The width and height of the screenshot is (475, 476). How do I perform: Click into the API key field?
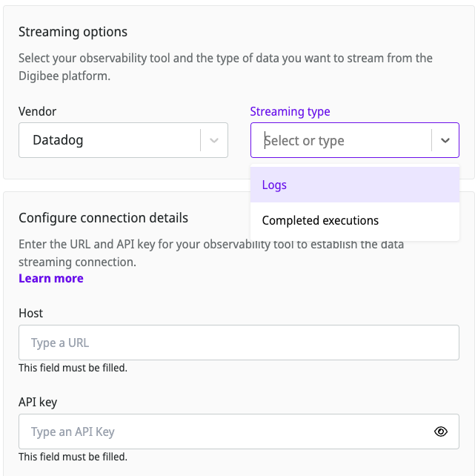pos(222,432)
